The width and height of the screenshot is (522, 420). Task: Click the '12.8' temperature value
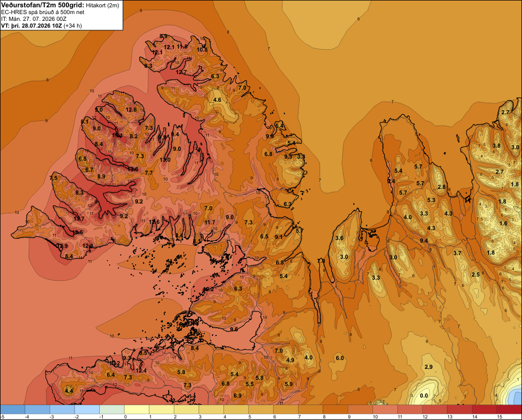pyautogui.click(x=88, y=246)
